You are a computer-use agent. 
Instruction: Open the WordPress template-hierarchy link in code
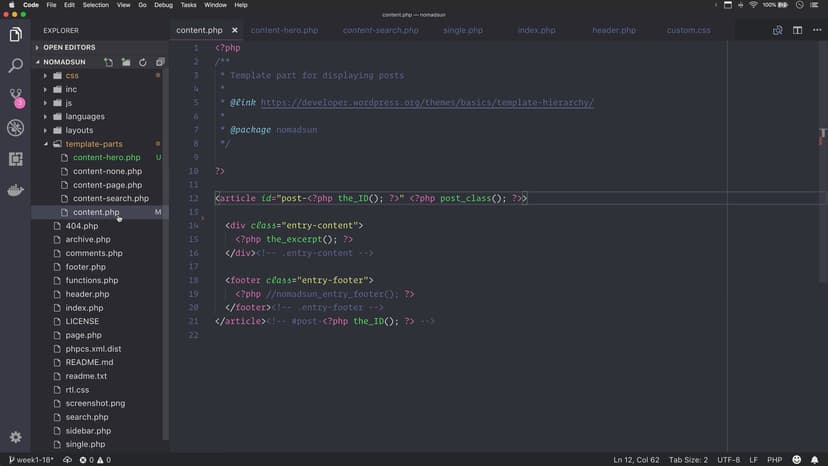coord(427,103)
